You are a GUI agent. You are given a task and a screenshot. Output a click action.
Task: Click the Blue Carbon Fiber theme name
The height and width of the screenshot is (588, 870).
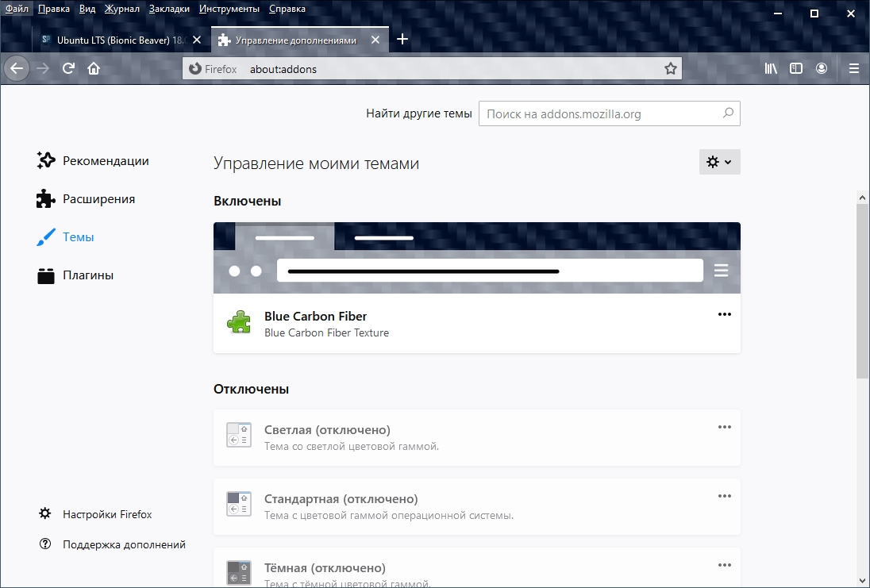(x=315, y=316)
